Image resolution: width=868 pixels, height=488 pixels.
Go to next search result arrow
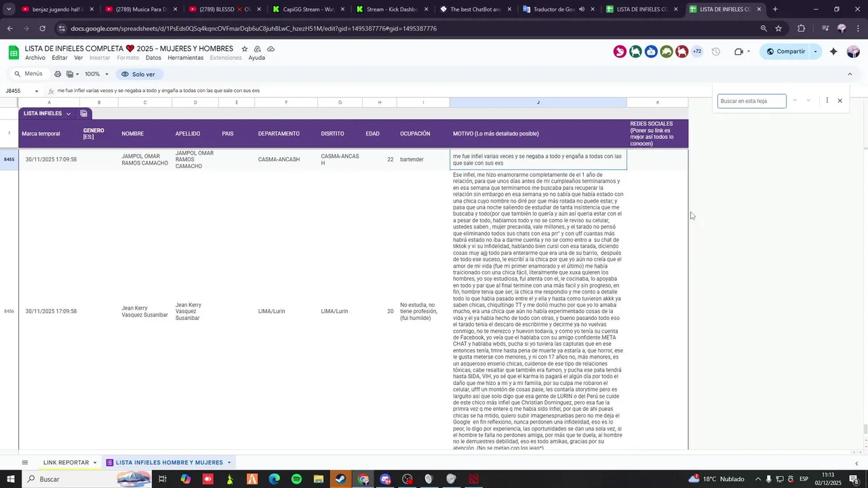(808, 100)
